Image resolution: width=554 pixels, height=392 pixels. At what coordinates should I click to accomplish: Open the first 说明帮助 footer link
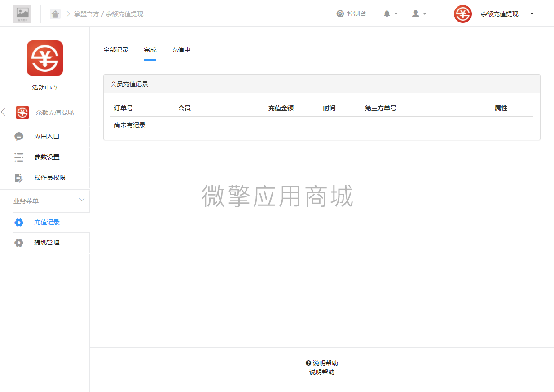click(x=325, y=363)
